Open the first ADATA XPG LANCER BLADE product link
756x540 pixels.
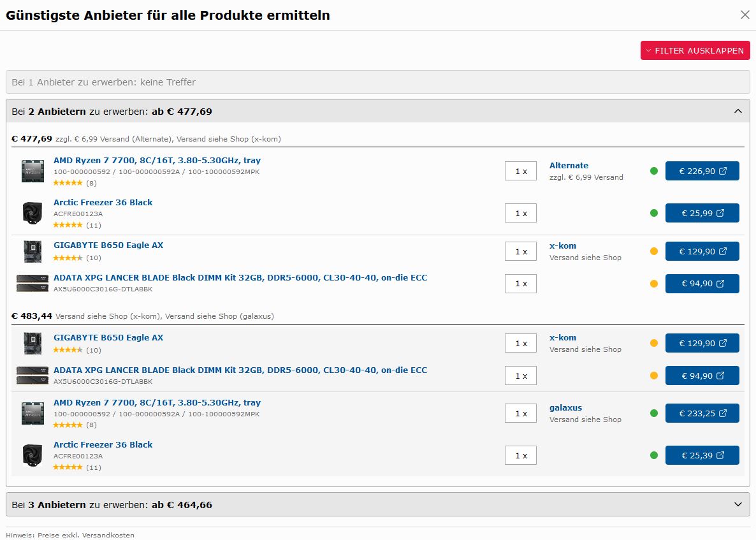[240, 278]
